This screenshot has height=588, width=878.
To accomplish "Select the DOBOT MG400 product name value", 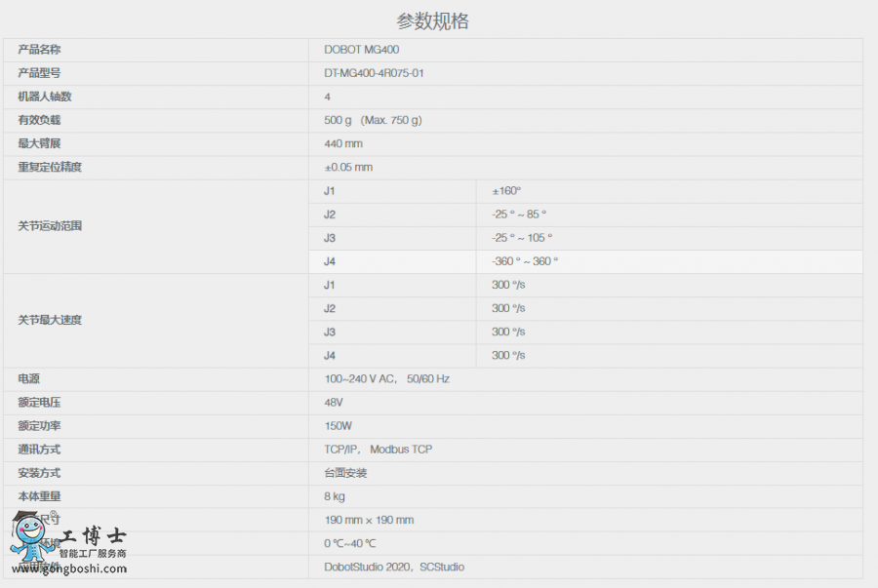I will [361, 50].
